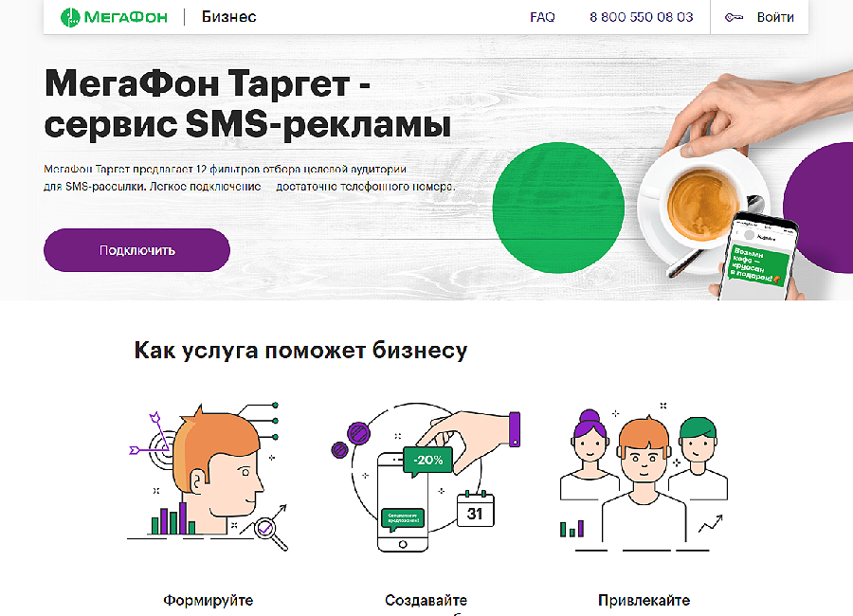Click the Создавайте caption
The height and width of the screenshot is (616, 853).
tap(426, 600)
